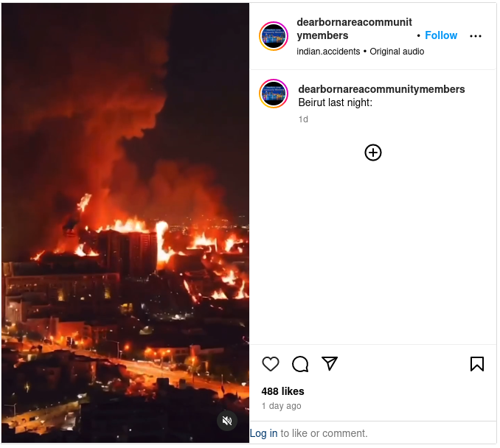The height and width of the screenshot is (448, 500).
Task: Click the 1d caption timestamp
Action: pos(303,119)
